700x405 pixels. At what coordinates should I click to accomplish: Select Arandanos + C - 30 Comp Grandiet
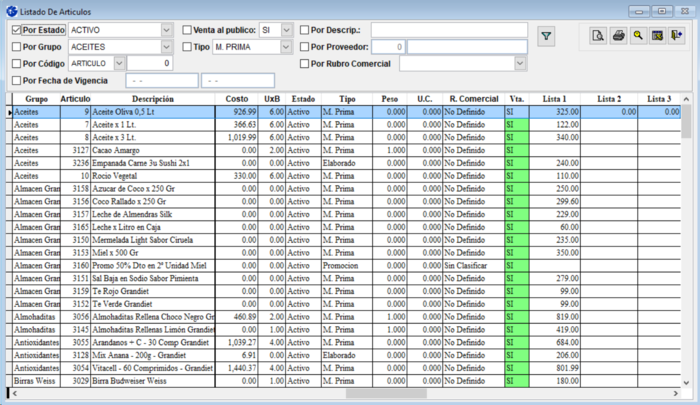pyautogui.click(x=344, y=342)
